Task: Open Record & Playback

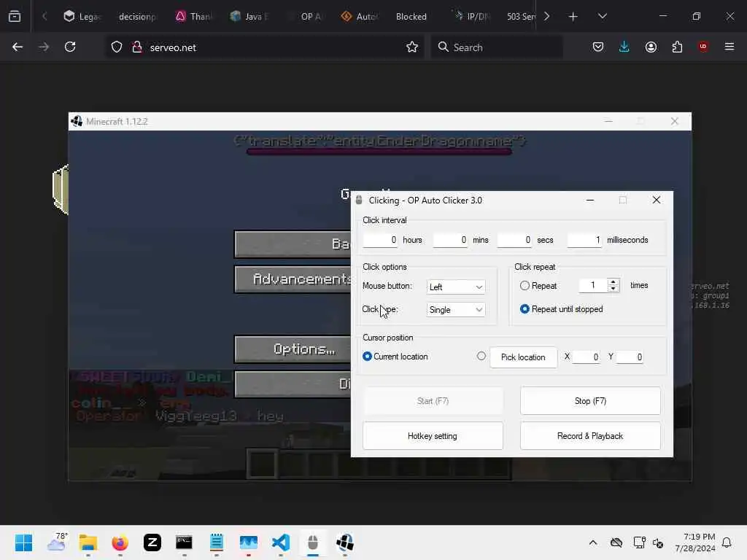Action: tap(590, 436)
